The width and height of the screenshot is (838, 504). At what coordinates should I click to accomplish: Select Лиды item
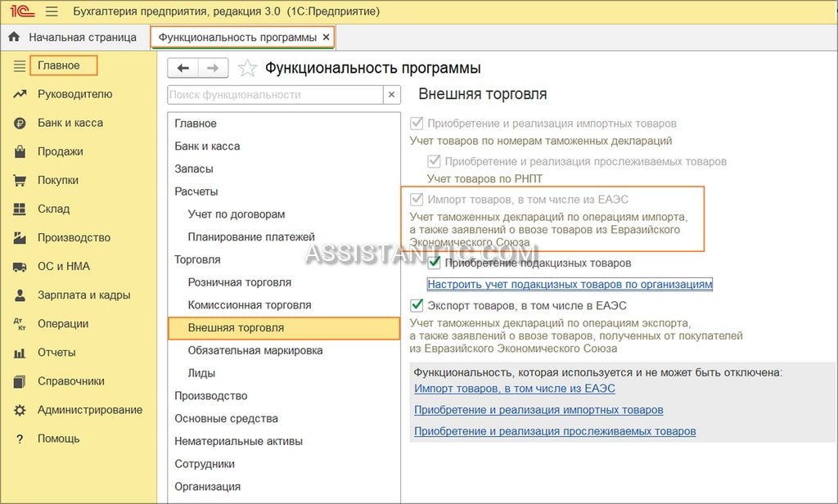[284, 373]
